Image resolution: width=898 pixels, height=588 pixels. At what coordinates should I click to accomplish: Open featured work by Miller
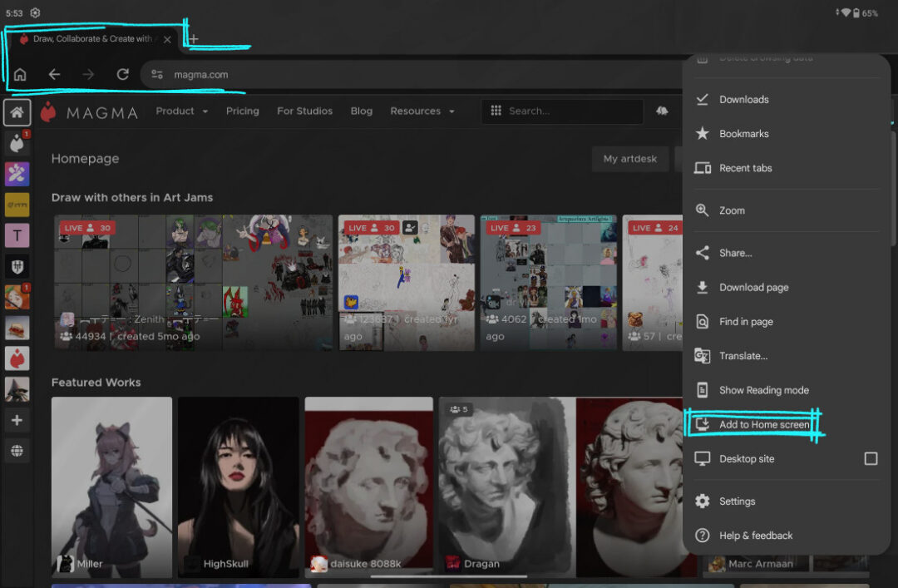[111, 487]
